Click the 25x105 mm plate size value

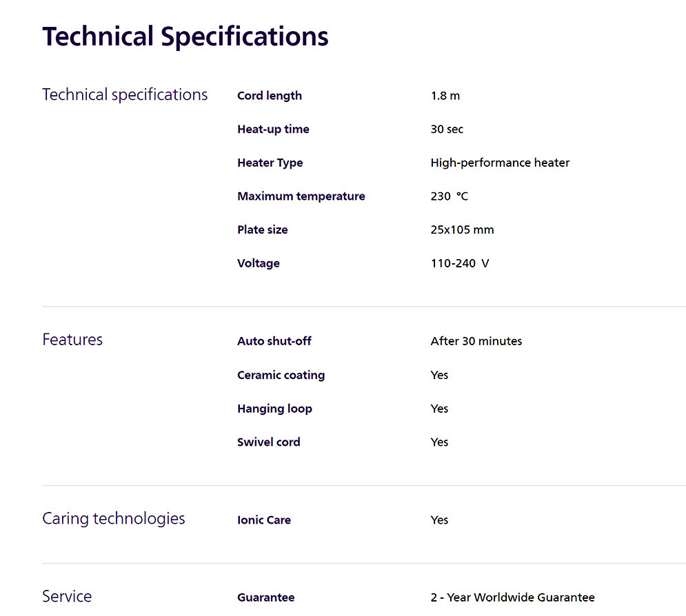tap(462, 229)
